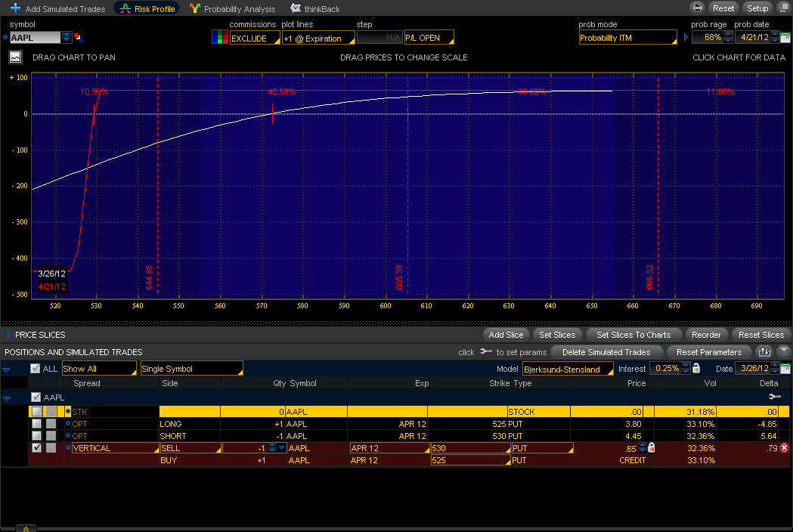Toggle the gray square in VERTICAL row

tap(51, 447)
